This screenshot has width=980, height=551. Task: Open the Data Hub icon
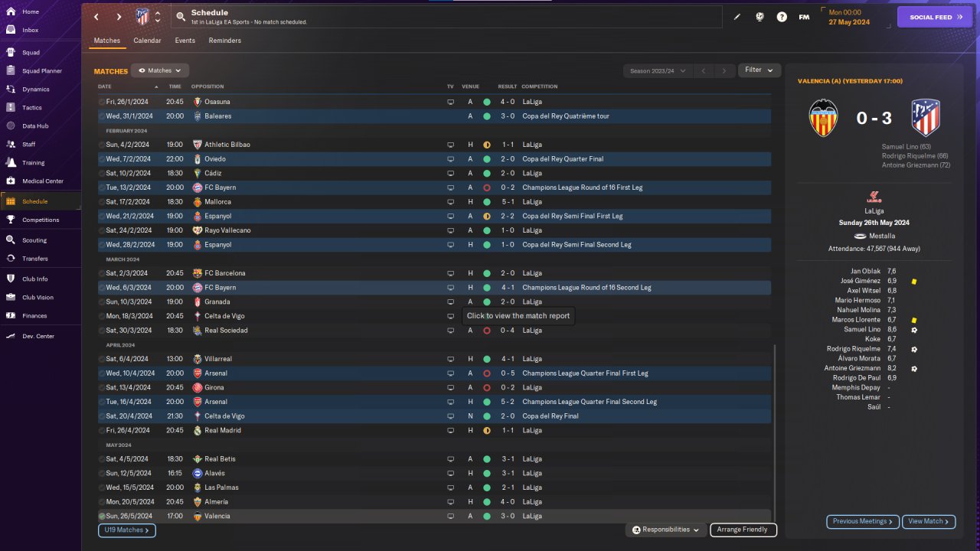(x=11, y=126)
